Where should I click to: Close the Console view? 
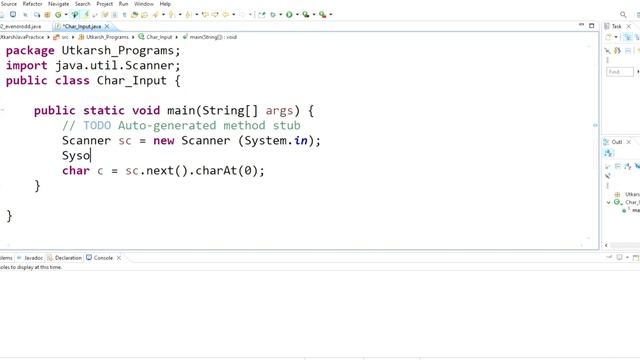(119, 258)
